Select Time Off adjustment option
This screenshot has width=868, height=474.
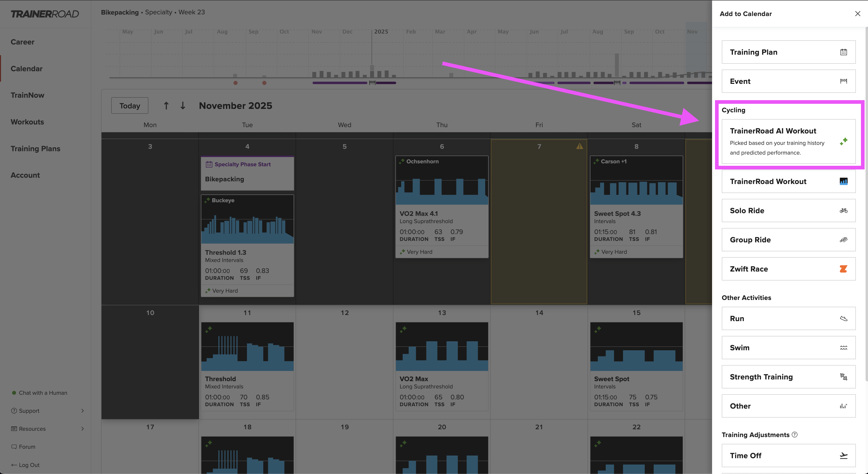[789, 456]
